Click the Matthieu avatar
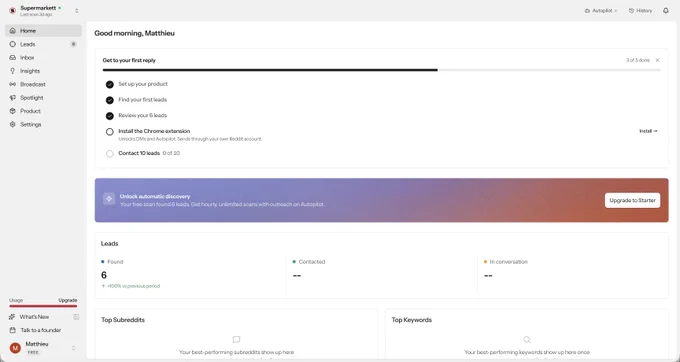This screenshot has width=680, height=362. tap(15, 348)
